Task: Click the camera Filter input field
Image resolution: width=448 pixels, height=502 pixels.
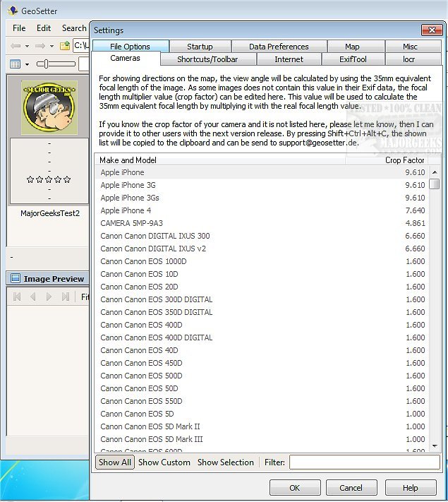Action: point(365,462)
